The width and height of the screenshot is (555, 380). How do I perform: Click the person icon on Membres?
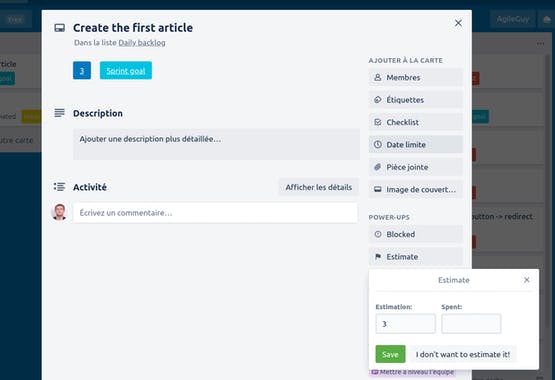(378, 77)
